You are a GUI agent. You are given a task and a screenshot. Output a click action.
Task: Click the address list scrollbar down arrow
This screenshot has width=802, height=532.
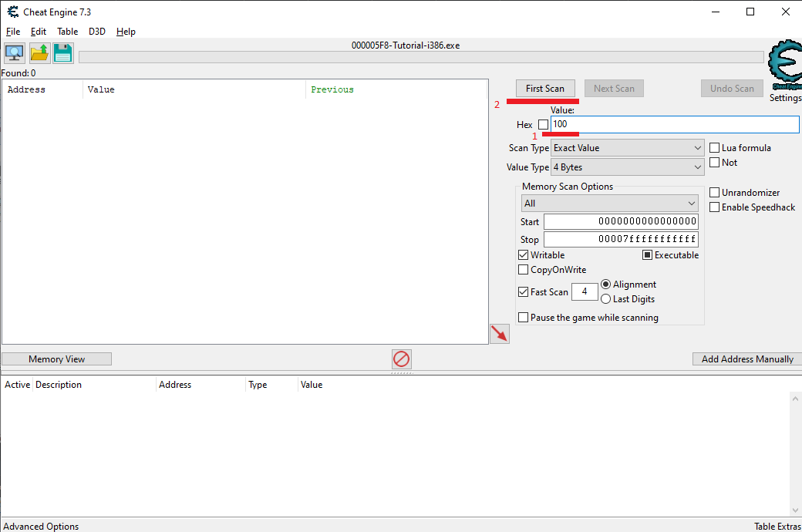[795, 510]
